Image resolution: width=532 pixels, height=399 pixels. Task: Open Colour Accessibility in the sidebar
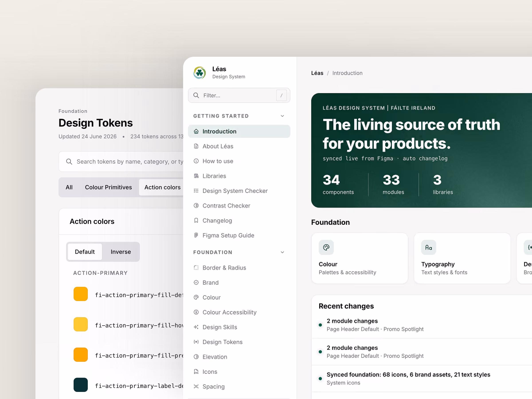click(239, 312)
